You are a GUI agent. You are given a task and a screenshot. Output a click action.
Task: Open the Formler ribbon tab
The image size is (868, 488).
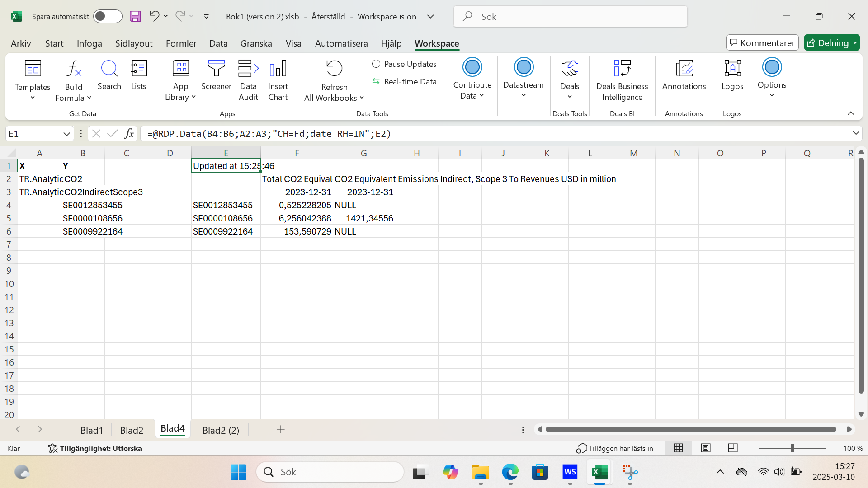click(181, 43)
